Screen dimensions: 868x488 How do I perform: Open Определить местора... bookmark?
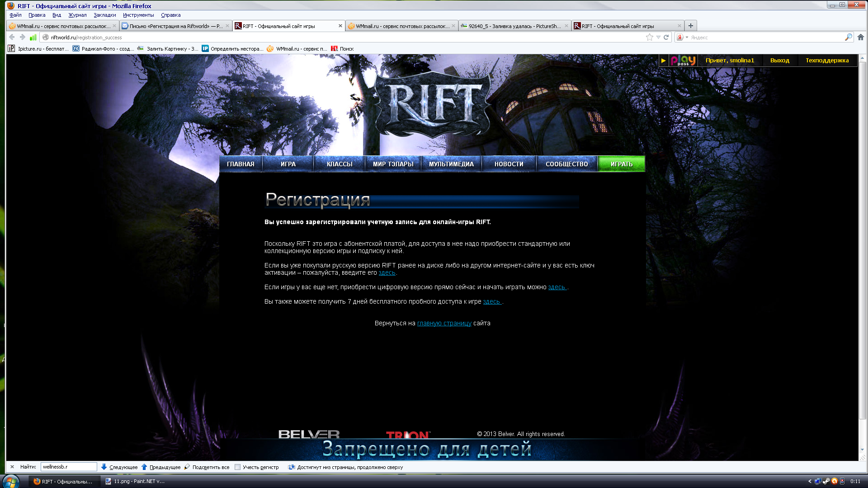pyautogui.click(x=232, y=48)
